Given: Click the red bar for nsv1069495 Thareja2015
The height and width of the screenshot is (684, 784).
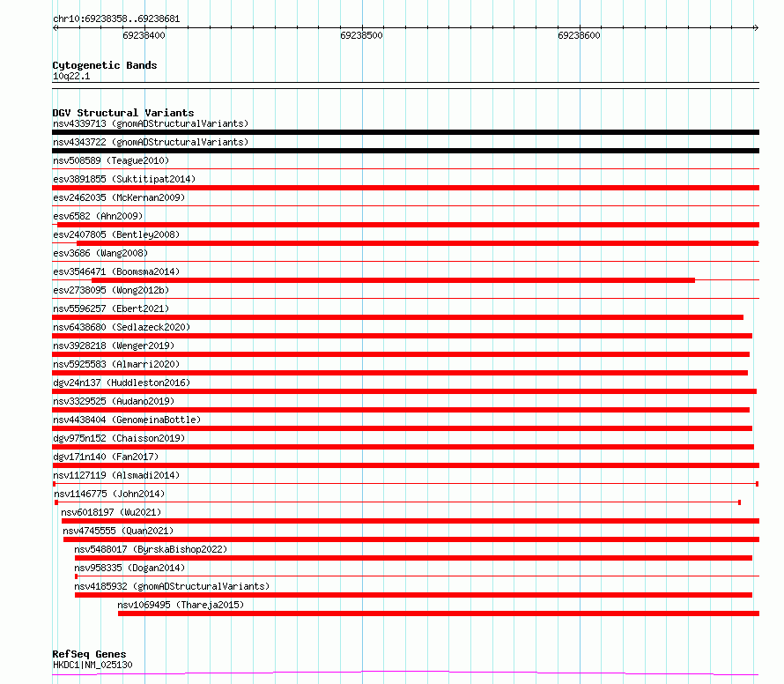Looking at the screenshot, I should click(439, 613).
